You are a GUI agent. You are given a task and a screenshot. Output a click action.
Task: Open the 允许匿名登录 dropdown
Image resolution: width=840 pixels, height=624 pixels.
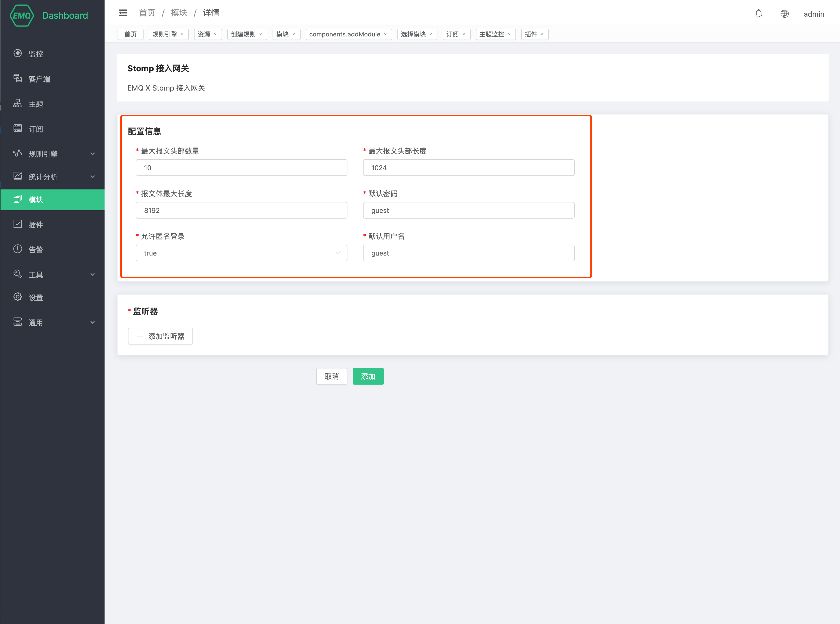tap(241, 253)
